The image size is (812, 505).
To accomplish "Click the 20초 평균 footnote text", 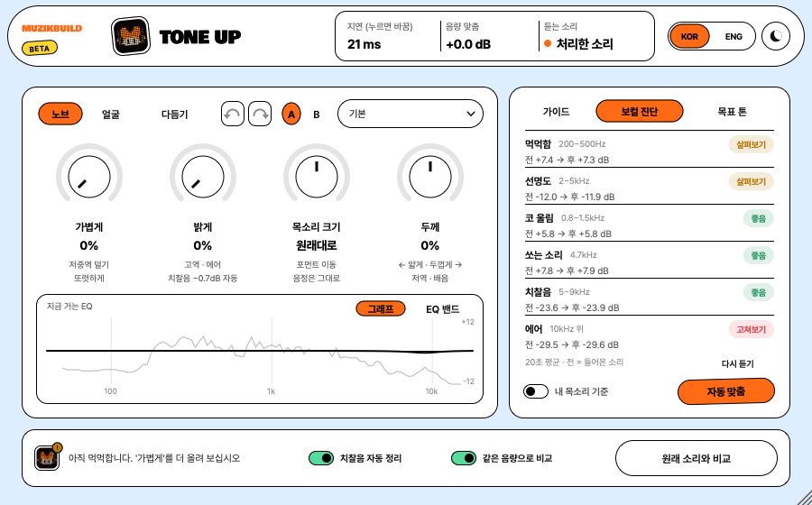I will click(575, 363).
